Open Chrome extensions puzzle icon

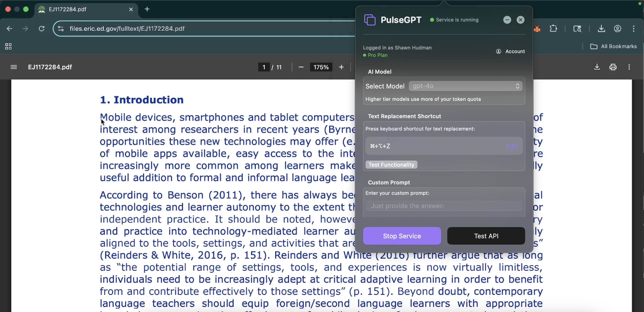(x=553, y=29)
